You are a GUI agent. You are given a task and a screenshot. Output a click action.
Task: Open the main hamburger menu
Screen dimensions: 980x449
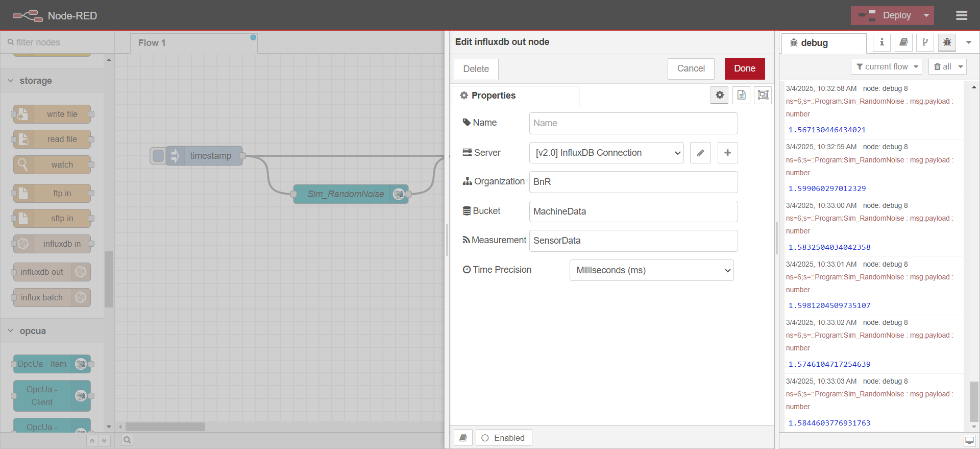962,16
